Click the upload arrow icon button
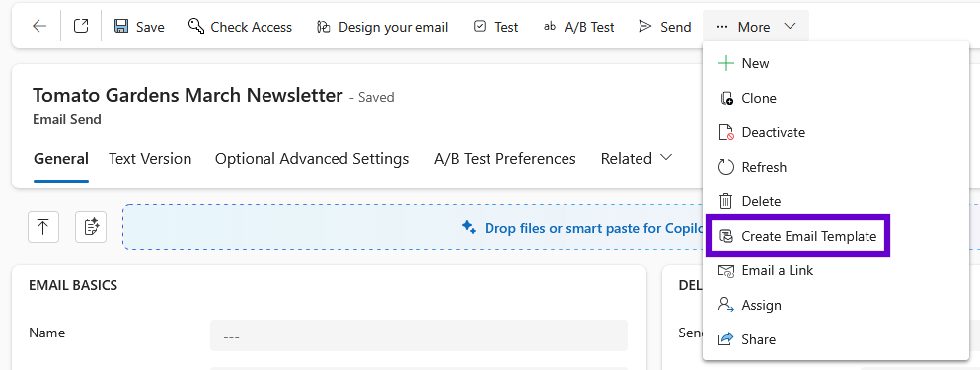This screenshot has width=980, height=370. (43, 226)
